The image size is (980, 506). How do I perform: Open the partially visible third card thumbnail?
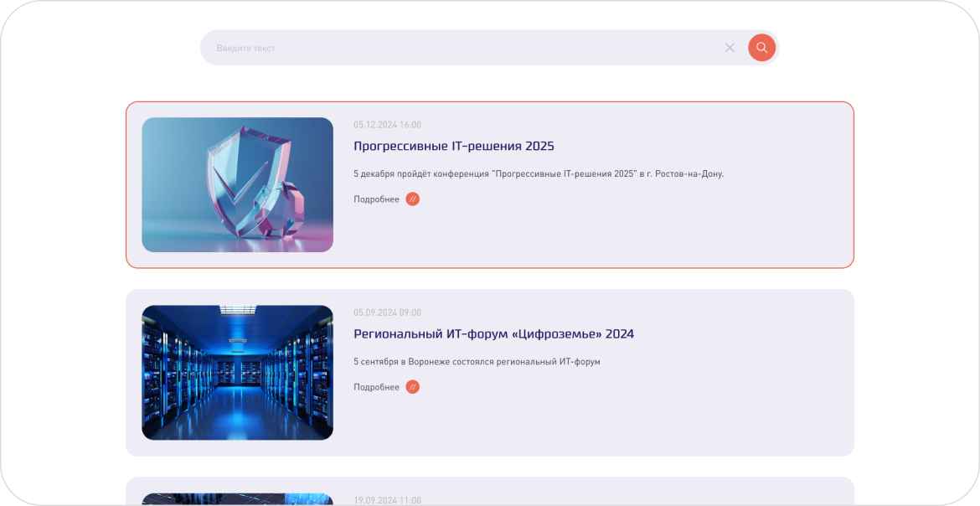[237, 499]
